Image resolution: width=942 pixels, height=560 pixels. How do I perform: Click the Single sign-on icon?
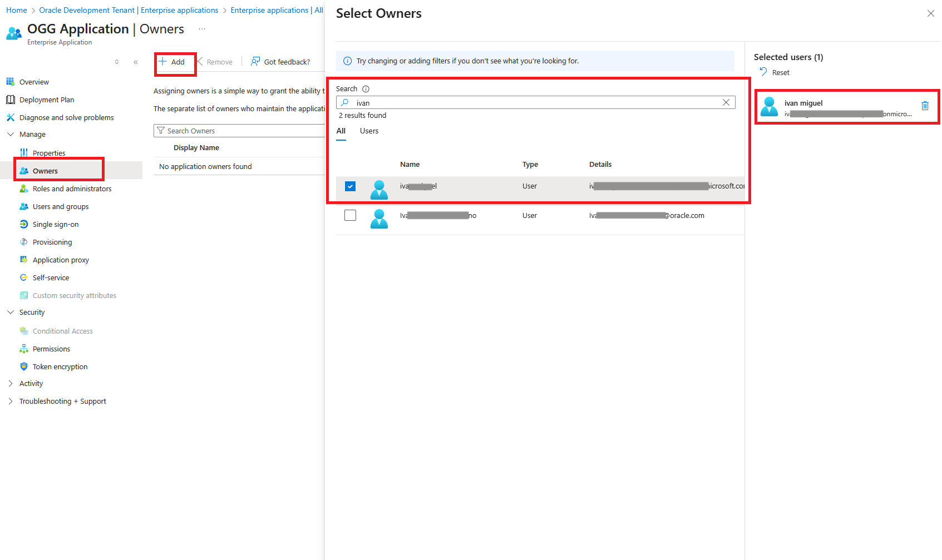click(x=24, y=224)
